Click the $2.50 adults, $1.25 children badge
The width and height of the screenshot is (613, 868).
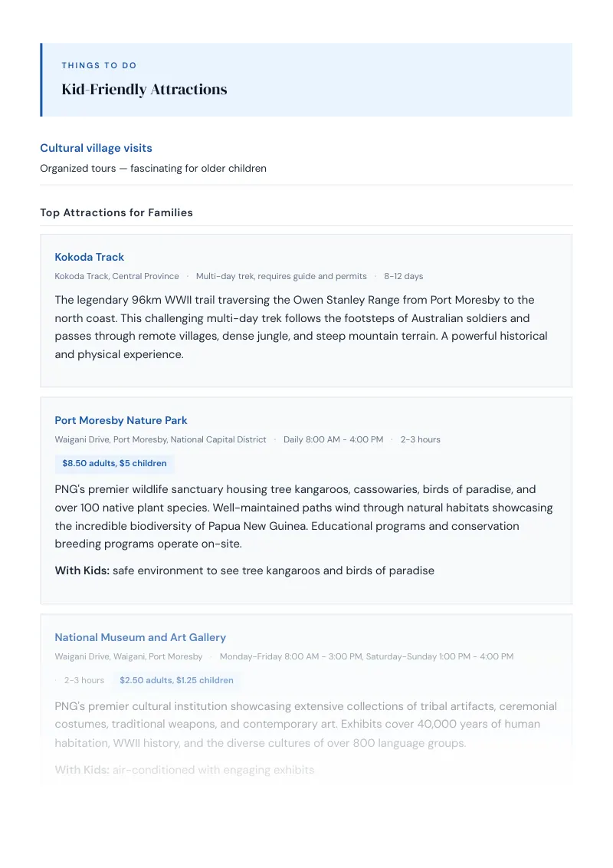click(176, 680)
